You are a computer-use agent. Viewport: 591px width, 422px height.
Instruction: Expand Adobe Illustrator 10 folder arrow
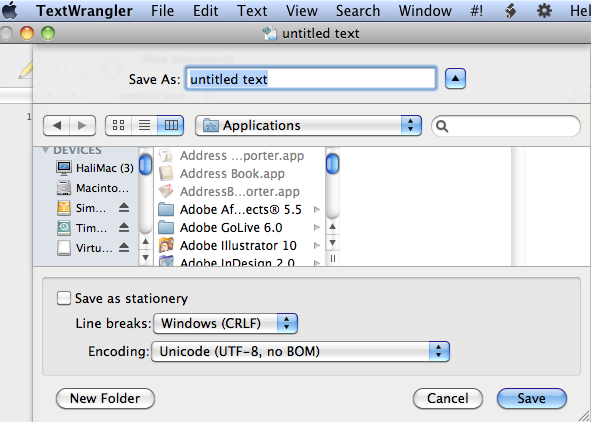click(317, 245)
